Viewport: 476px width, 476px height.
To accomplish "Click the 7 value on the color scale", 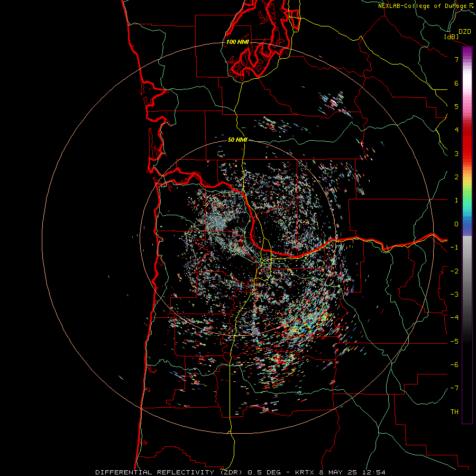I will pyautogui.click(x=456, y=59).
